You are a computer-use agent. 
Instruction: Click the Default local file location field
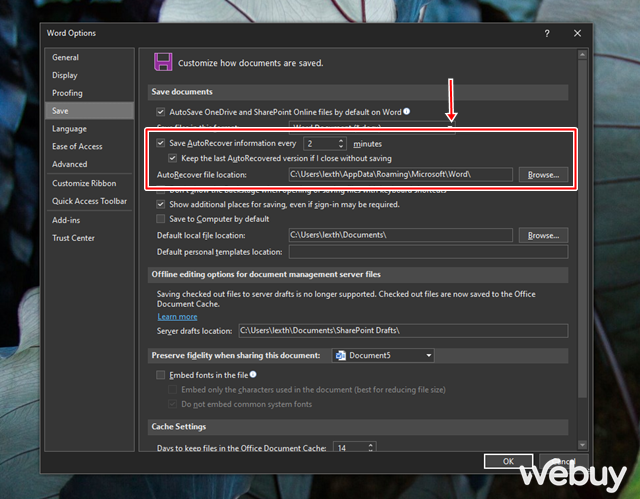click(x=399, y=235)
